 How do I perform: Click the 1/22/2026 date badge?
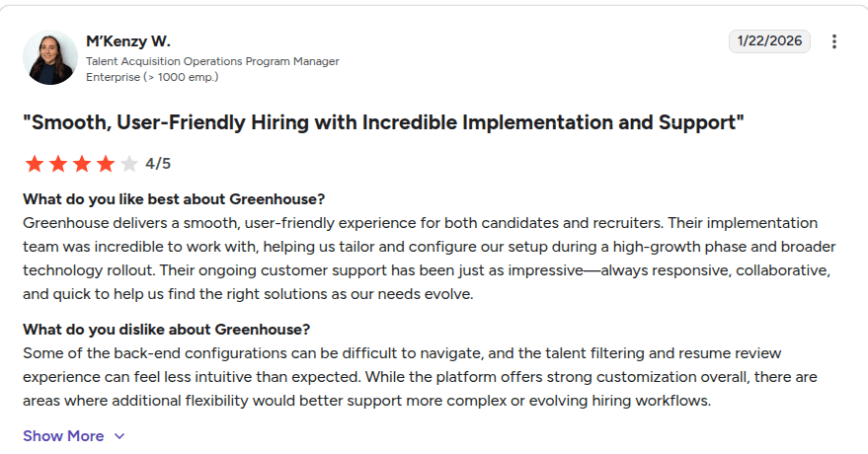click(769, 41)
